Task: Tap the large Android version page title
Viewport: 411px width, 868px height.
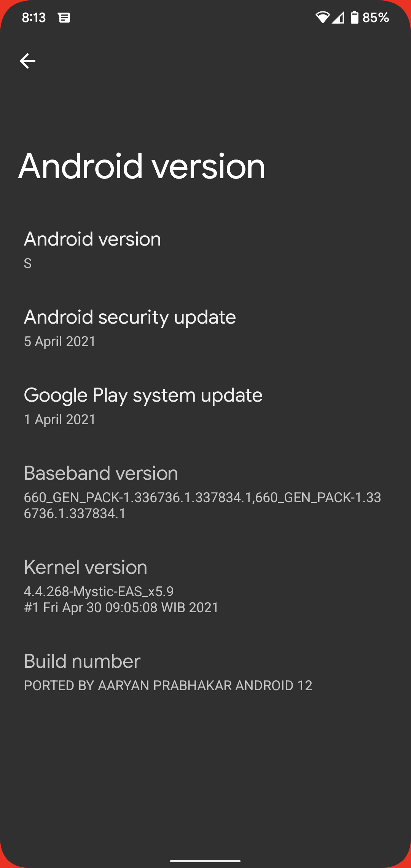Action: (142, 166)
